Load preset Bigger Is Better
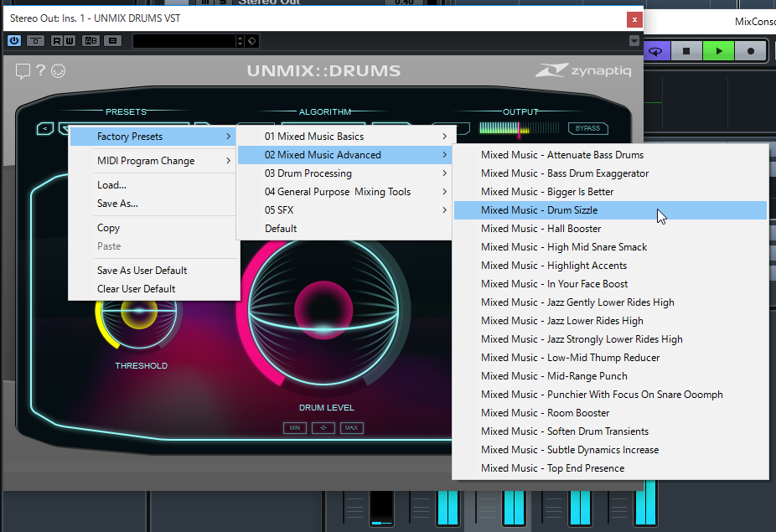Image resolution: width=776 pixels, height=532 pixels. tap(610, 192)
